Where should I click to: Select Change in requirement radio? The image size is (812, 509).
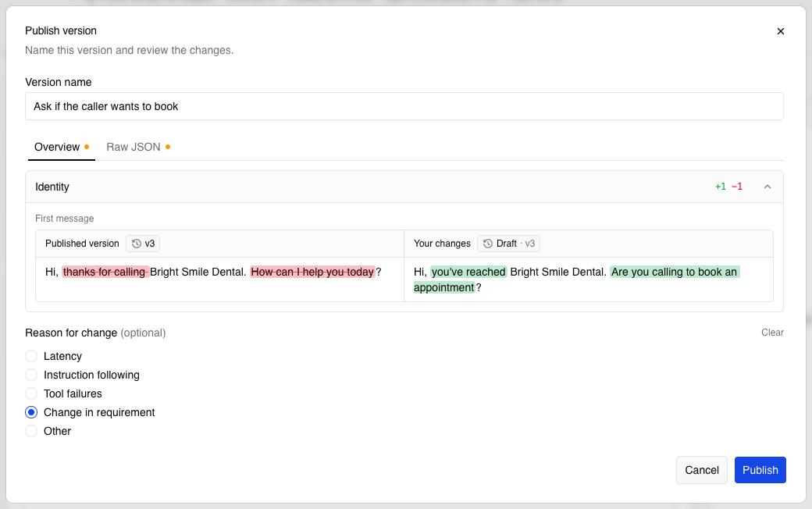31,412
